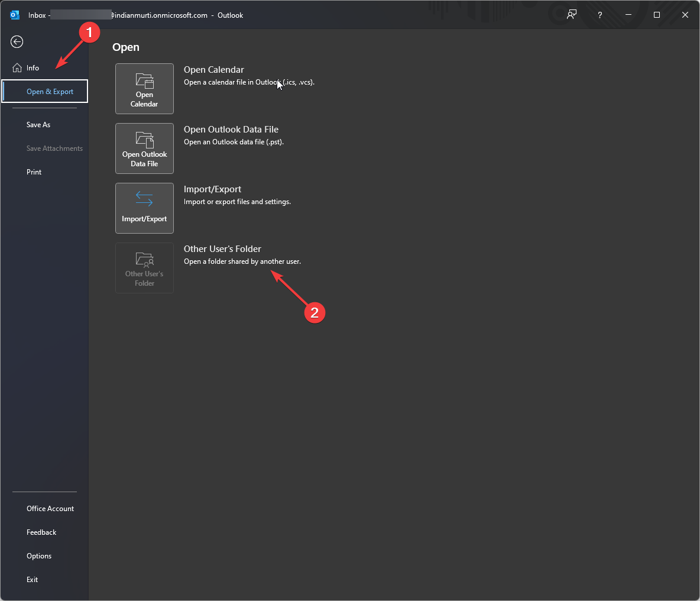This screenshot has height=601, width=700.
Task: Click the Save Attachments entry
Action: [54, 148]
